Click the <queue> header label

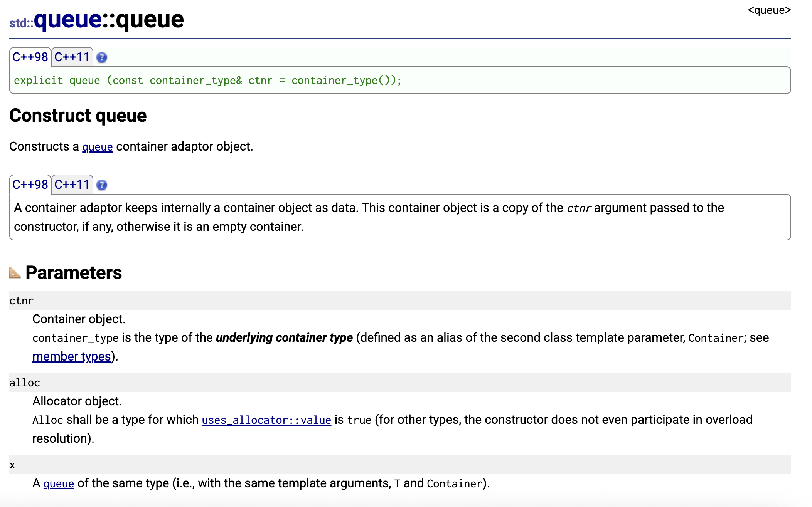click(x=769, y=10)
